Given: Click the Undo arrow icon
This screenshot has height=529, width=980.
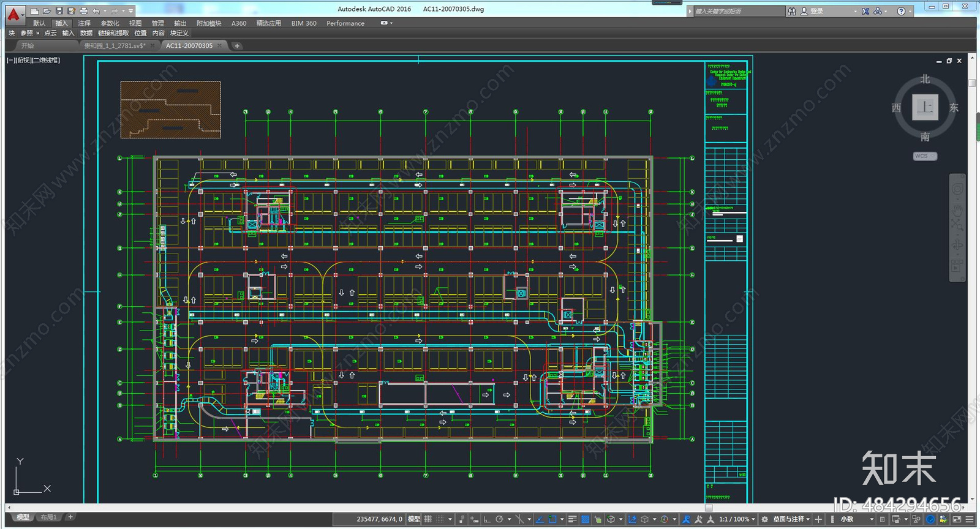Looking at the screenshot, I should click(96, 11).
